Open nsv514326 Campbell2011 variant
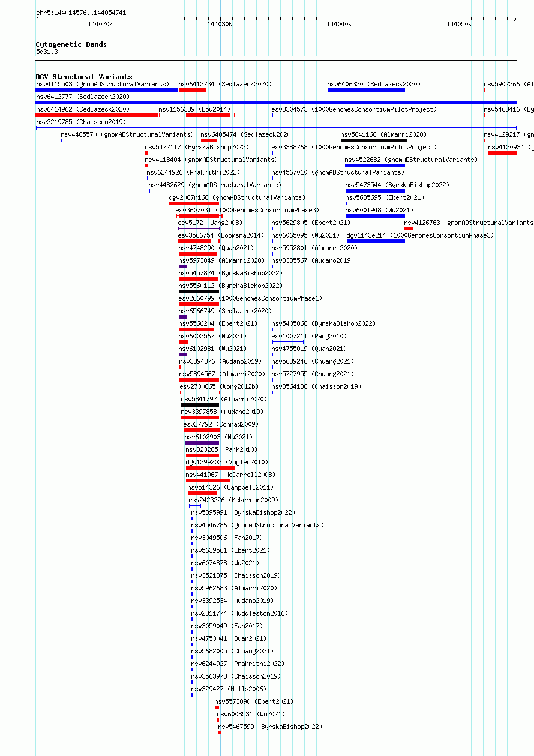534x756 pixels. (230, 487)
